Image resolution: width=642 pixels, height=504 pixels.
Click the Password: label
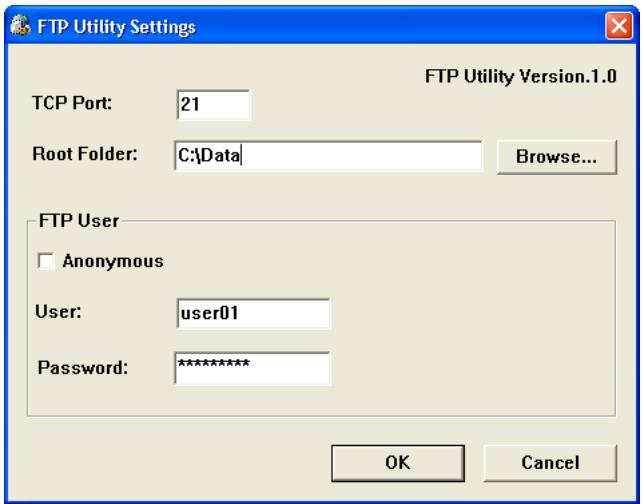tap(83, 368)
